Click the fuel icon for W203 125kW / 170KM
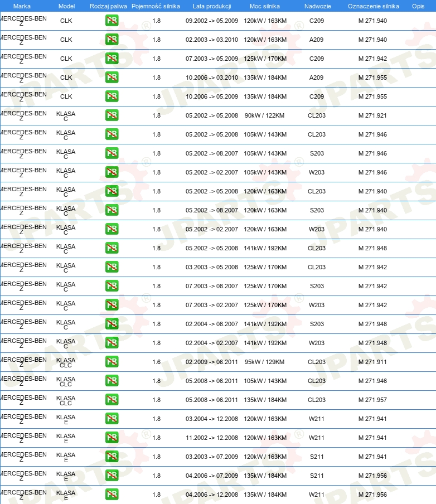436x504 pixels. [112, 305]
